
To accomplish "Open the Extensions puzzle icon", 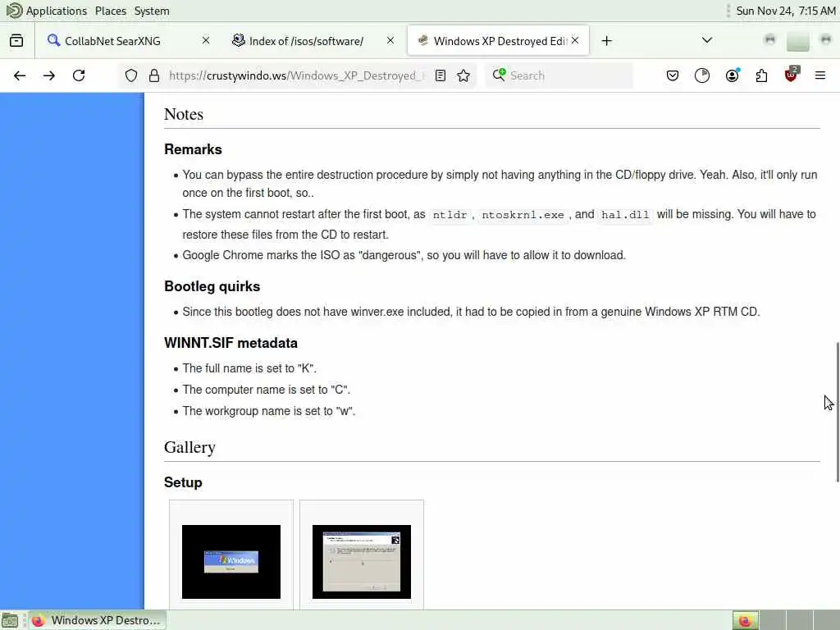I will 762,75.
